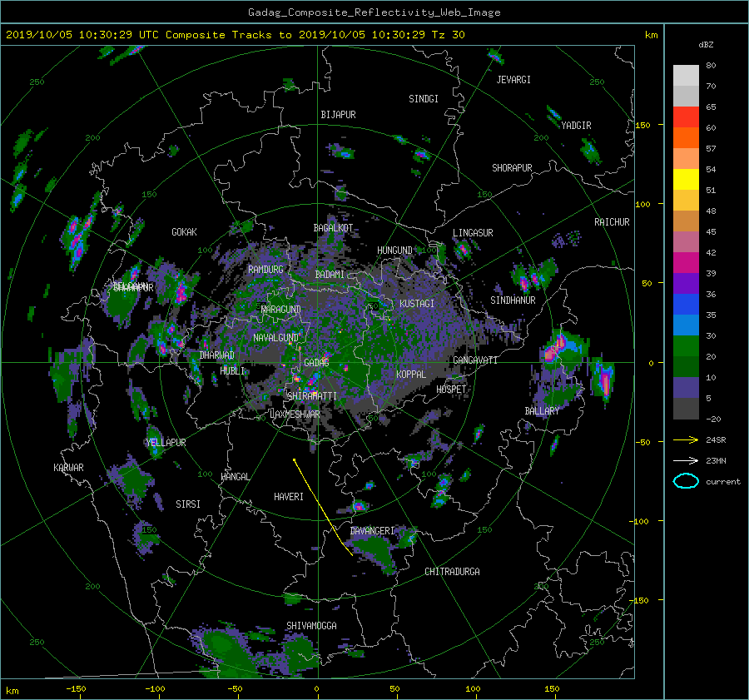Click the 100 tick on bottom km axis
The width and height of the screenshot is (749, 700).
473,689
